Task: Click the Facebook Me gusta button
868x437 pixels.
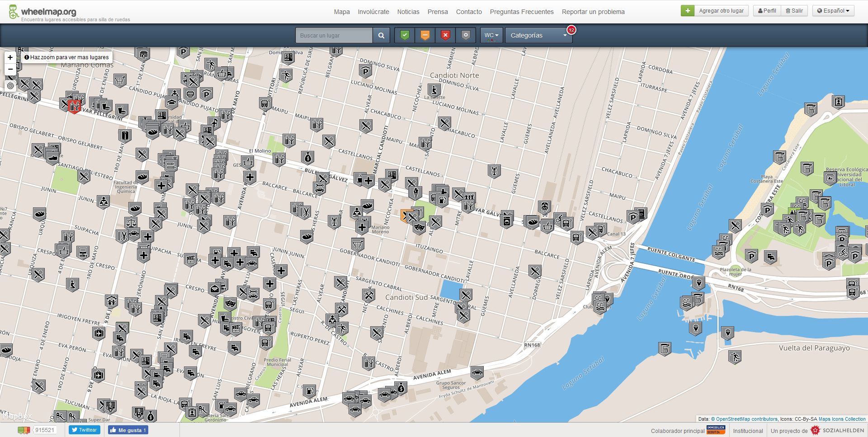Action: coord(128,430)
